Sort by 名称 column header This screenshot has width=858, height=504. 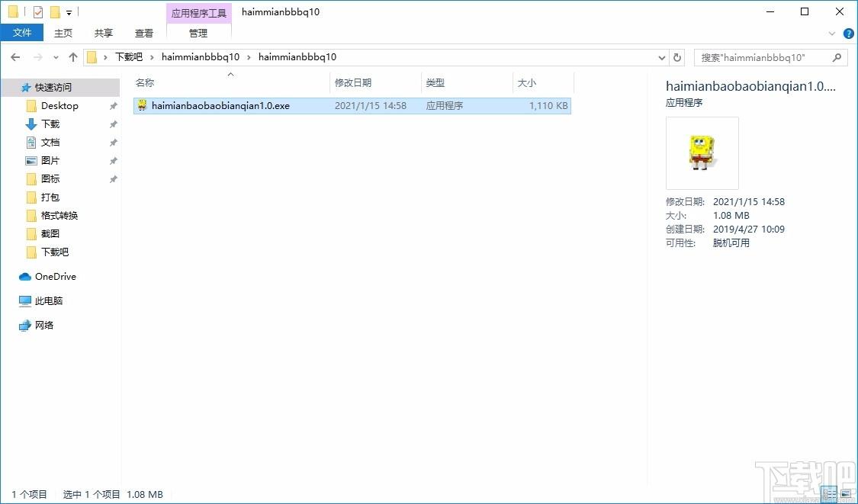tap(231, 82)
